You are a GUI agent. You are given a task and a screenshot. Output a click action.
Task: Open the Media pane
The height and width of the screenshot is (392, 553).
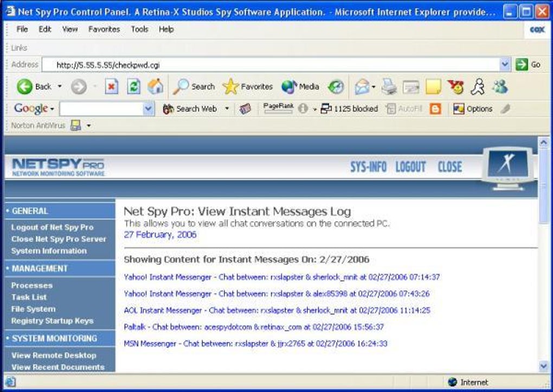[x=300, y=86]
